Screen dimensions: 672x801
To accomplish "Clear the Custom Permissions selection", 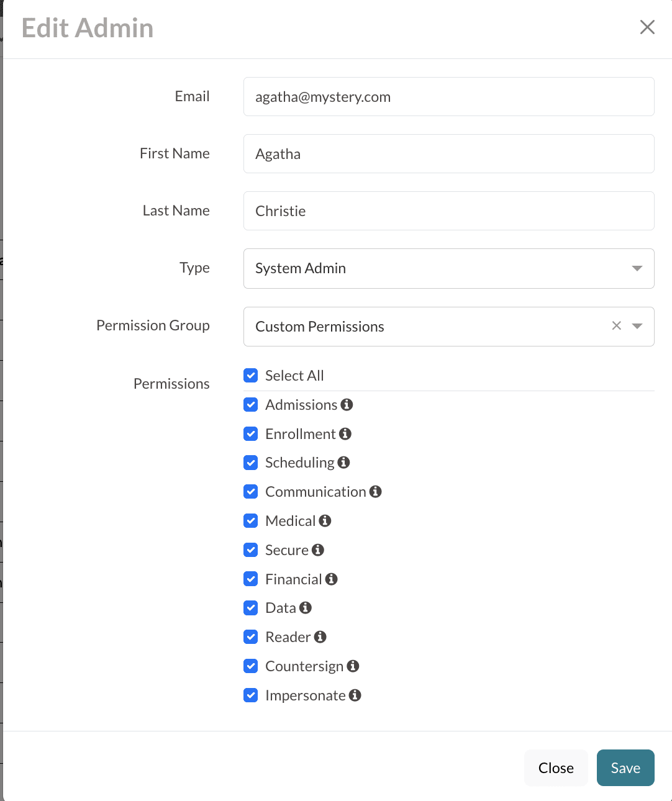I will pos(616,326).
